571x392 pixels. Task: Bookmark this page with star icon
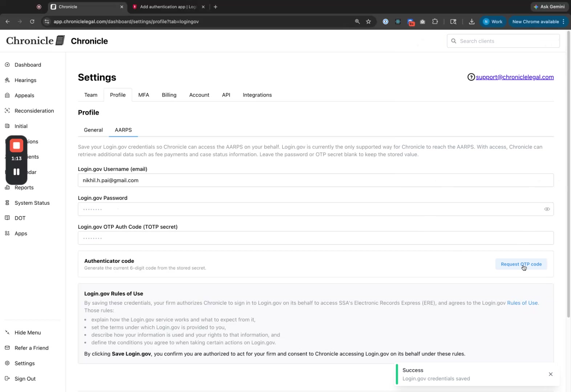point(368,21)
